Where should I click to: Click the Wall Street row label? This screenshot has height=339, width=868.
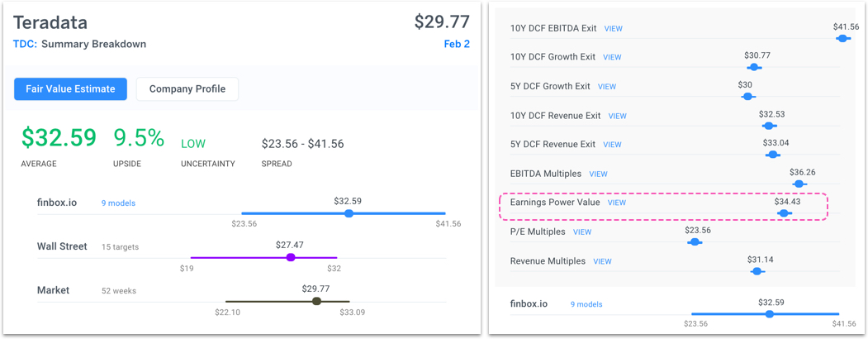point(62,246)
